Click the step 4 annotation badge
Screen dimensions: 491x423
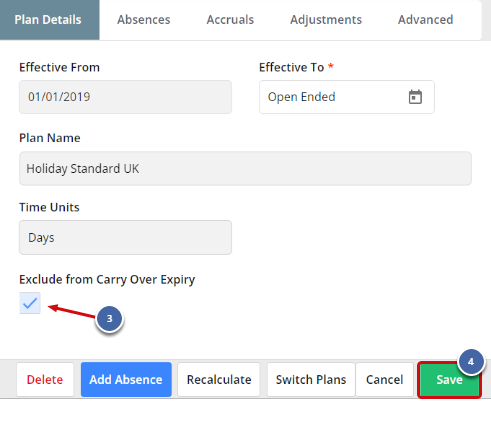471,362
